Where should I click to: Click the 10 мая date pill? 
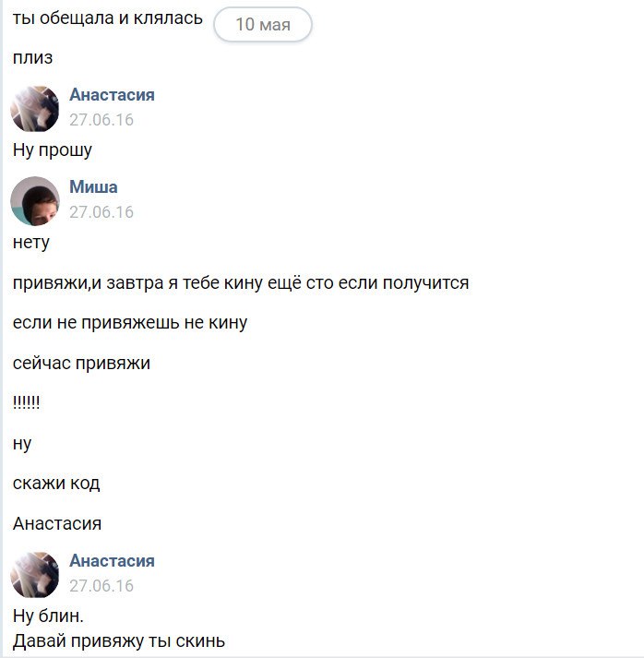[263, 24]
